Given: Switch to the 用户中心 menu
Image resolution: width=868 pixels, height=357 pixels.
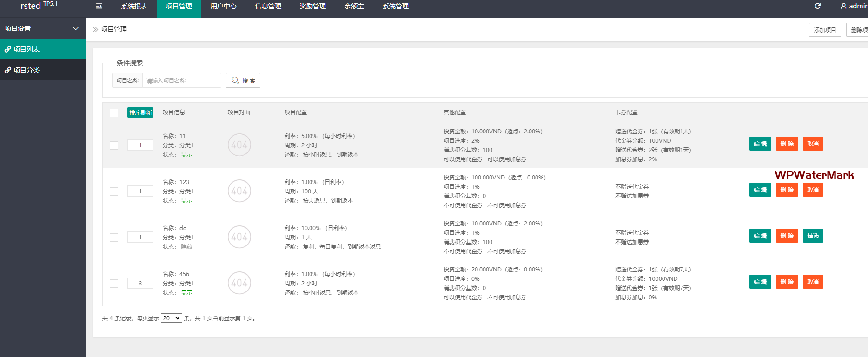Looking at the screenshot, I should point(224,7).
